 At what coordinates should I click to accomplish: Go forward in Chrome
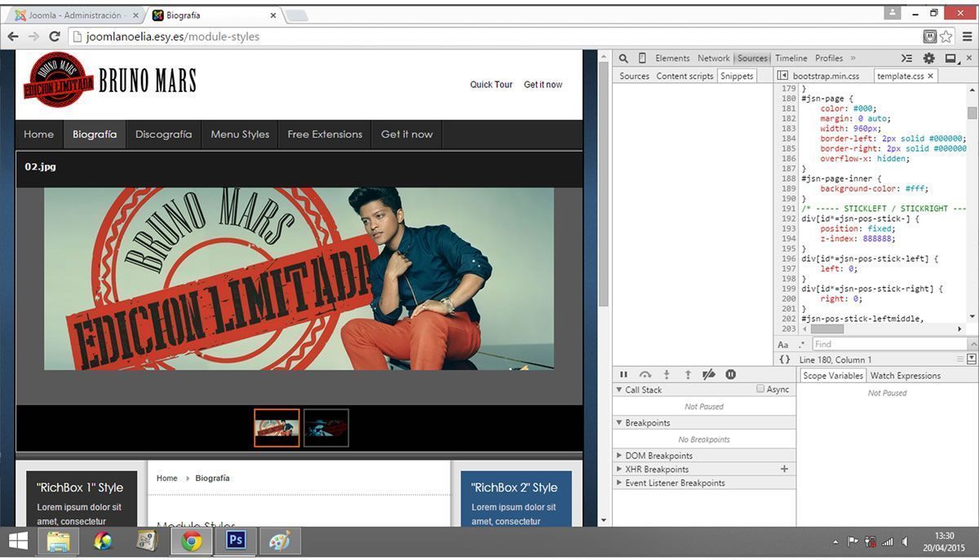(33, 37)
